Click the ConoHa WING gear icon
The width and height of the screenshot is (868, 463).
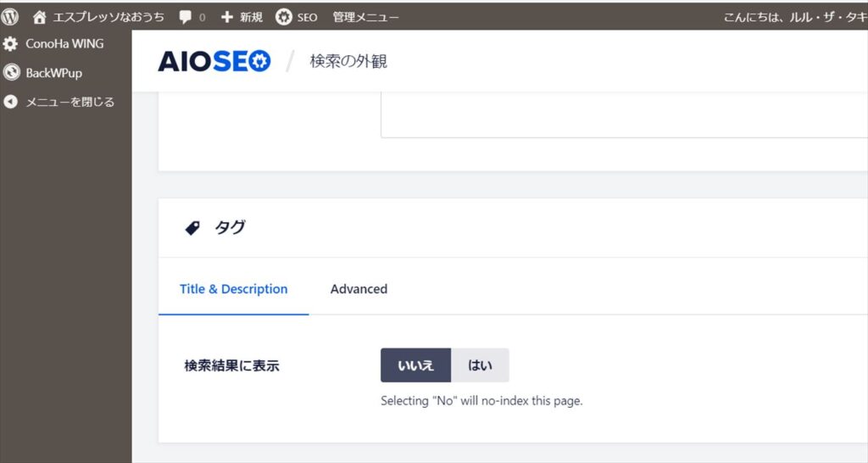10,44
